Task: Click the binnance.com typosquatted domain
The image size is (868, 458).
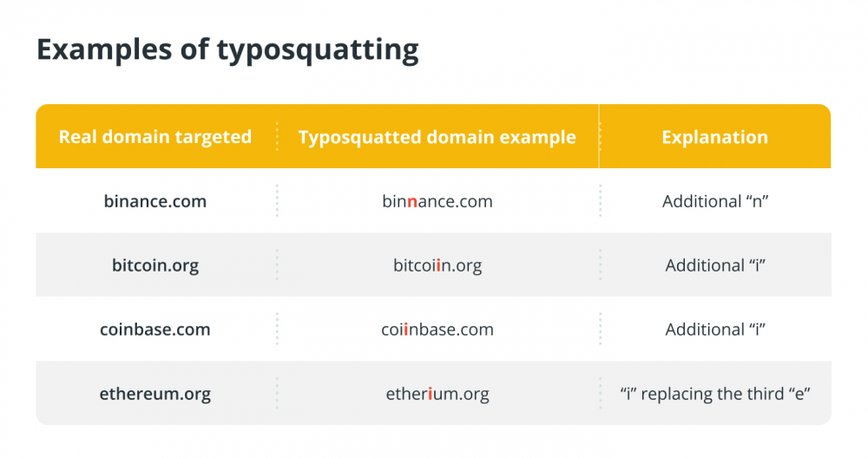Action: click(x=437, y=200)
